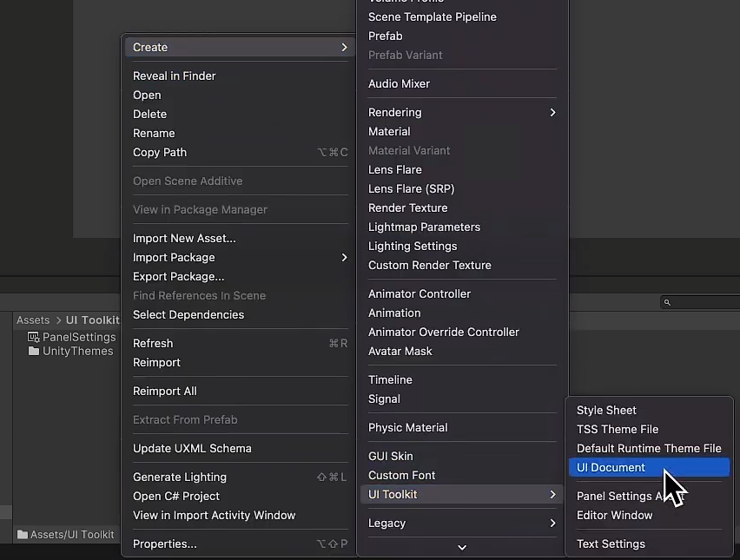Expand the Legacy submenu arrow

pos(552,524)
